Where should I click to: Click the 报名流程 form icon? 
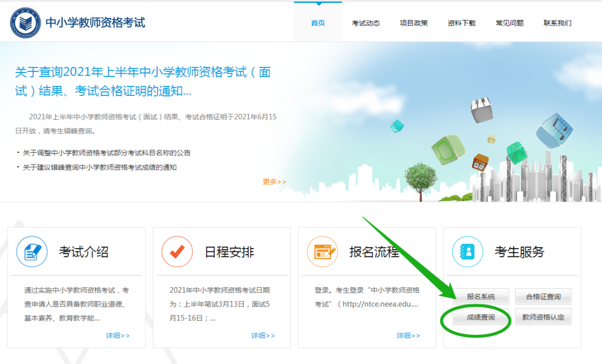pos(322,252)
